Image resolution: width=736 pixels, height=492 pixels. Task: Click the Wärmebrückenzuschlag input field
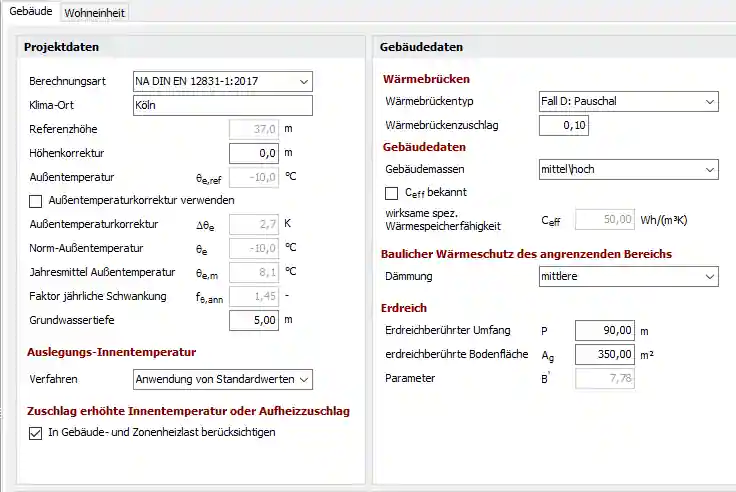pos(565,125)
